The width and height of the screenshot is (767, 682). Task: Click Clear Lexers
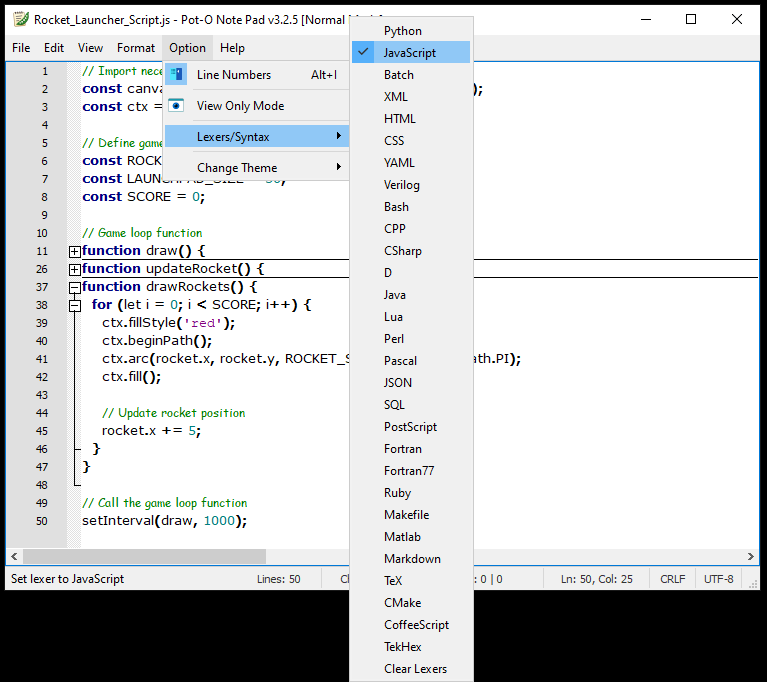point(411,669)
